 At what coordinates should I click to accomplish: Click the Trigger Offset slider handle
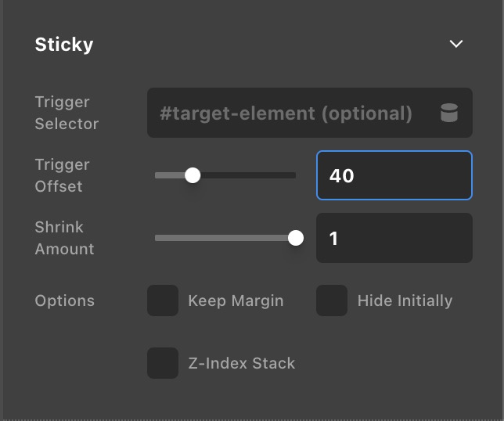[x=193, y=175]
